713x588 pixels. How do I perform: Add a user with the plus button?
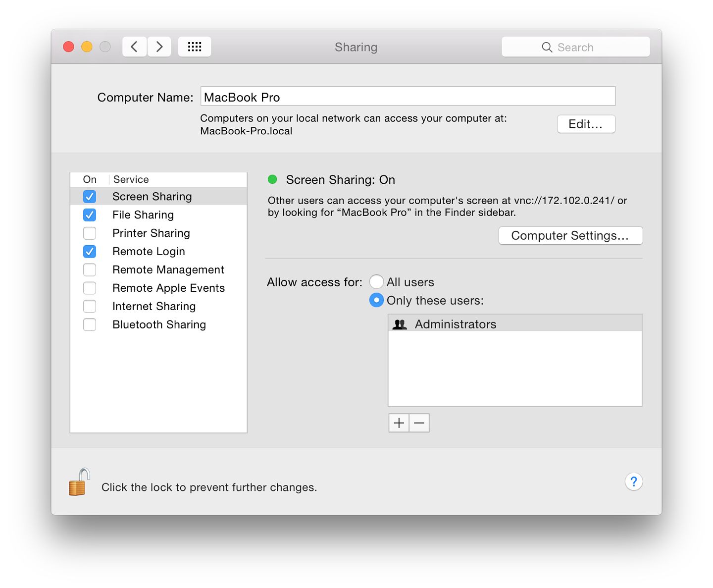[399, 423]
